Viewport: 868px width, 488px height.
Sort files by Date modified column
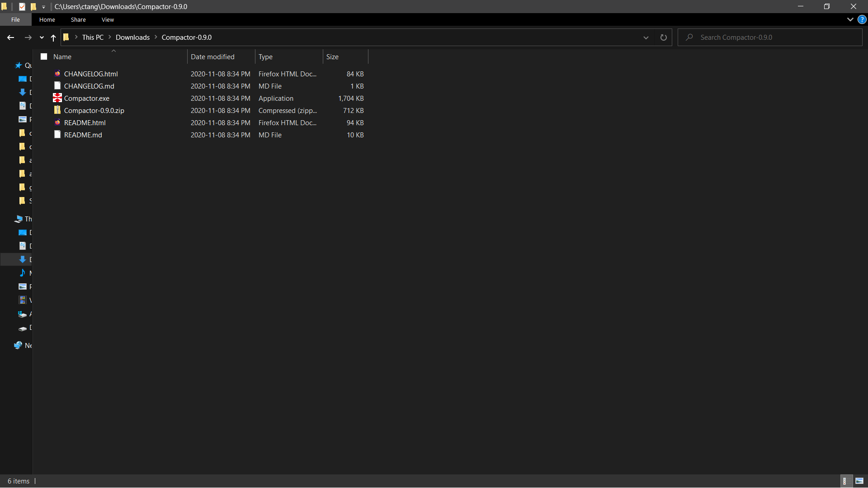point(212,56)
